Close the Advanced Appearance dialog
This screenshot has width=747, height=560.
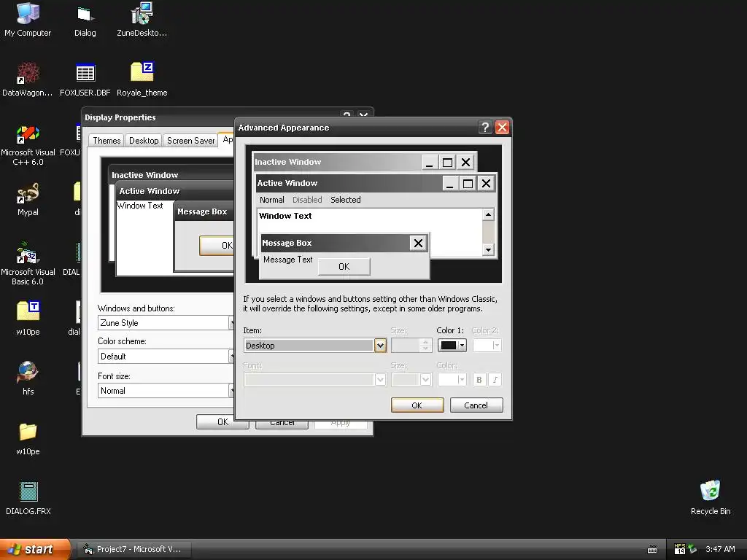pyautogui.click(x=502, y=127)
